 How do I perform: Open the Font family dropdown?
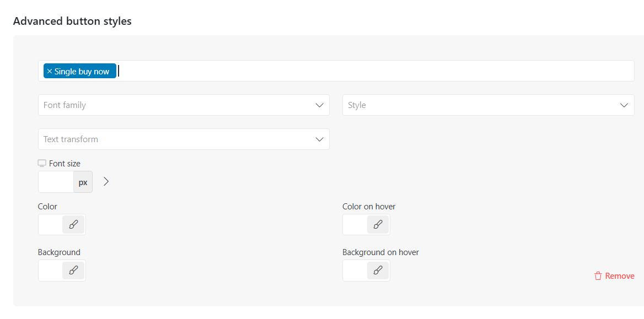point(184,105)
